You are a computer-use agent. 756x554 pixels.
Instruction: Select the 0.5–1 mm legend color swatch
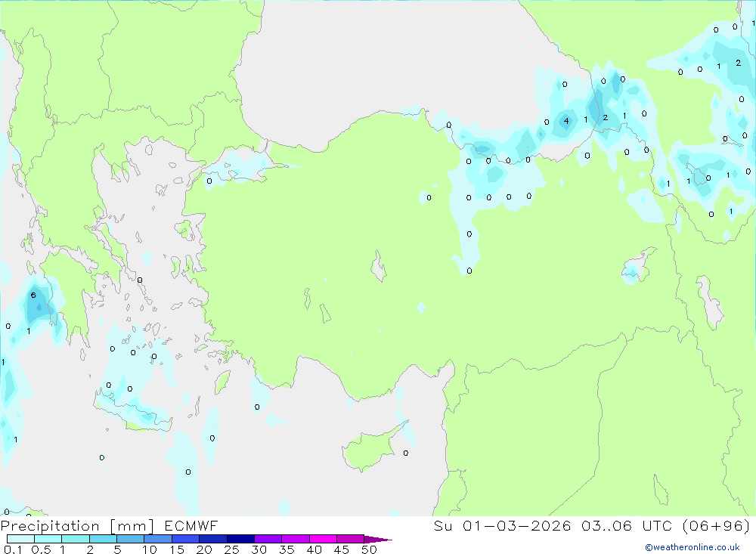click(x=48, y=539)
